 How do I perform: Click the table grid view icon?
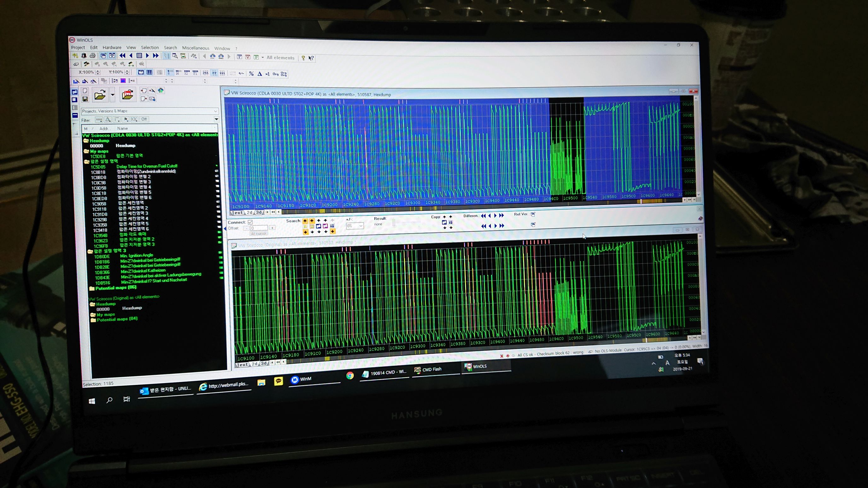(139, 55)
